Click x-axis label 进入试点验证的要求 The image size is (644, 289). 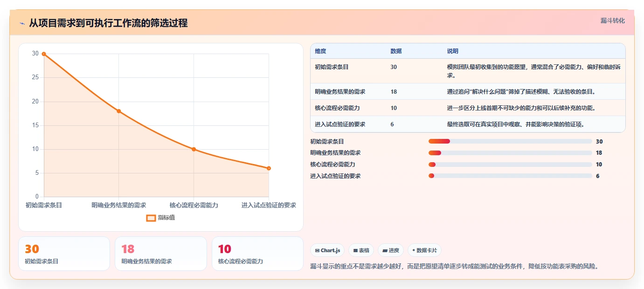[269, 205]
